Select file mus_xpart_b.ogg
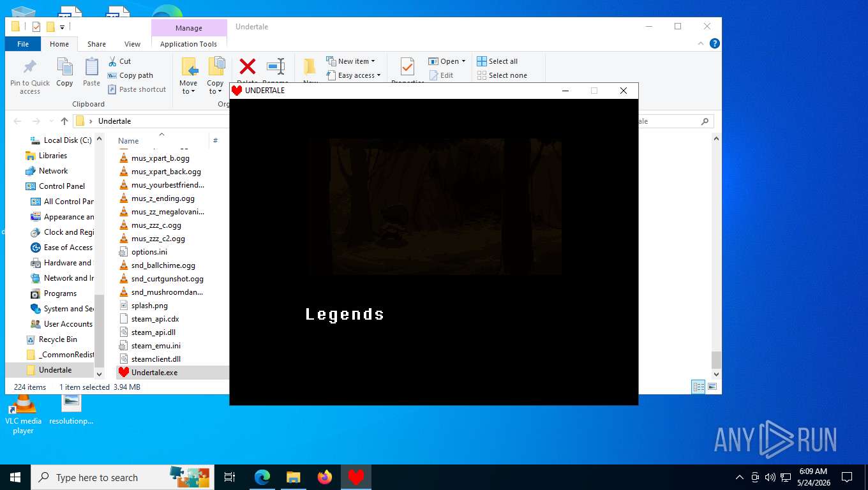This screenshot has width=868, height=490. coord(160,158)
